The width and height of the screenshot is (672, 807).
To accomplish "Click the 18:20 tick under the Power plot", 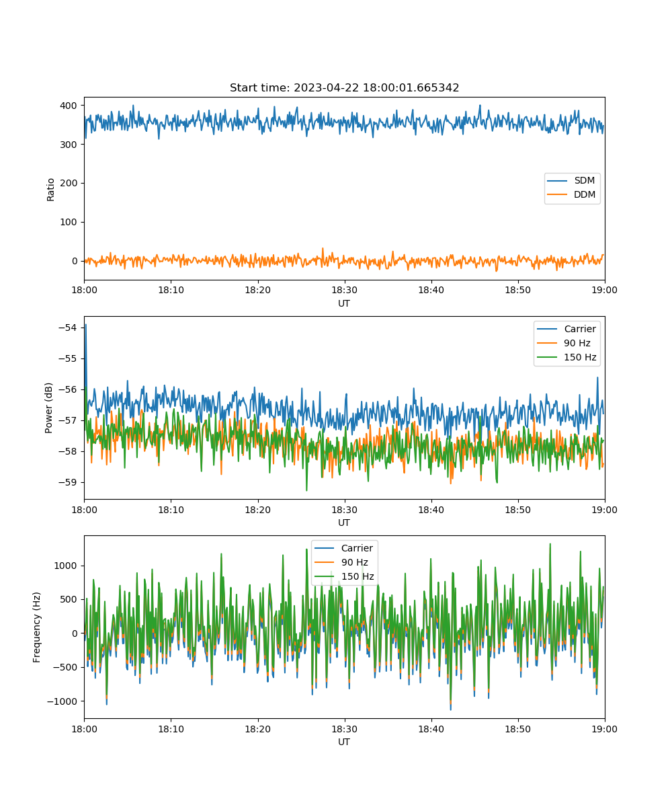I will tap(257, 509).
